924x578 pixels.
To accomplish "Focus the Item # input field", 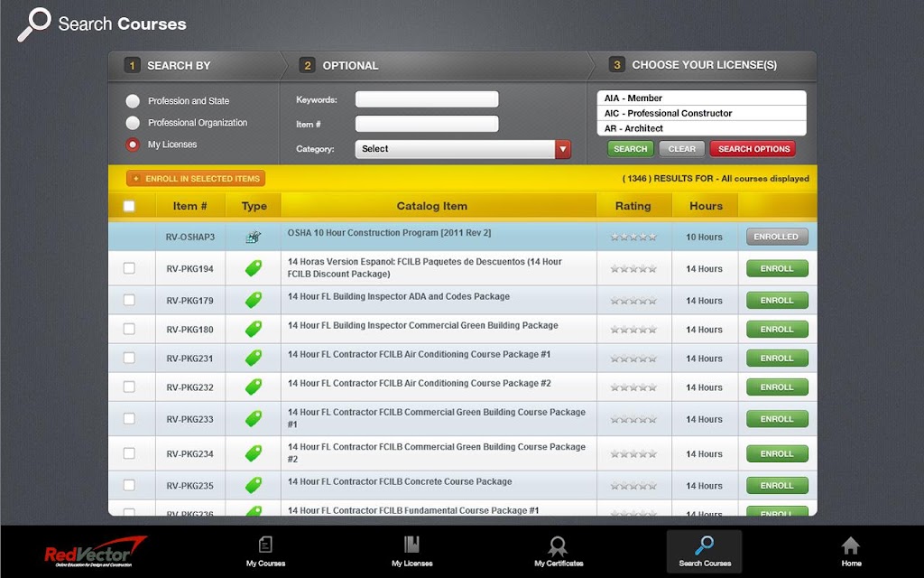I will pyautogui.click(x=427, y=124).
